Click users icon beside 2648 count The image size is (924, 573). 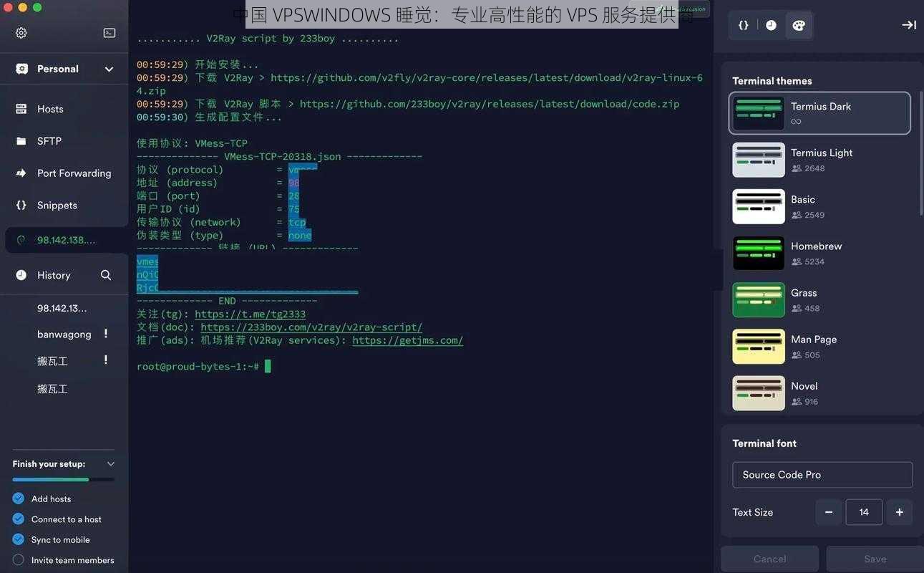point(797,168)
